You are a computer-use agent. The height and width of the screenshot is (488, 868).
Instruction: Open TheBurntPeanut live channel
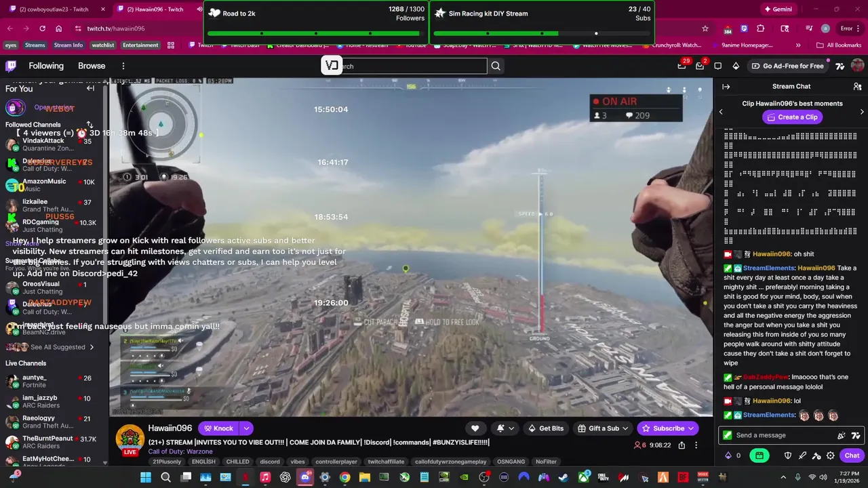[54, 442]
